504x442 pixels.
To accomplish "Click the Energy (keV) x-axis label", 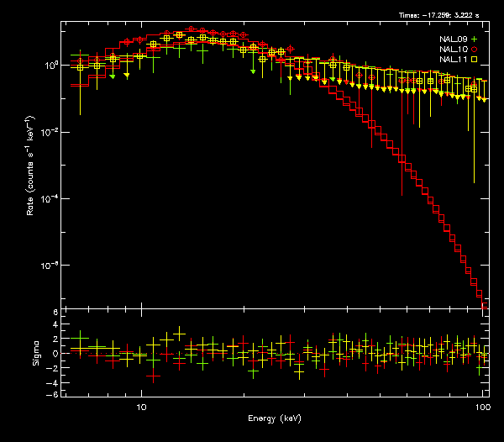I will click(275, 418).
